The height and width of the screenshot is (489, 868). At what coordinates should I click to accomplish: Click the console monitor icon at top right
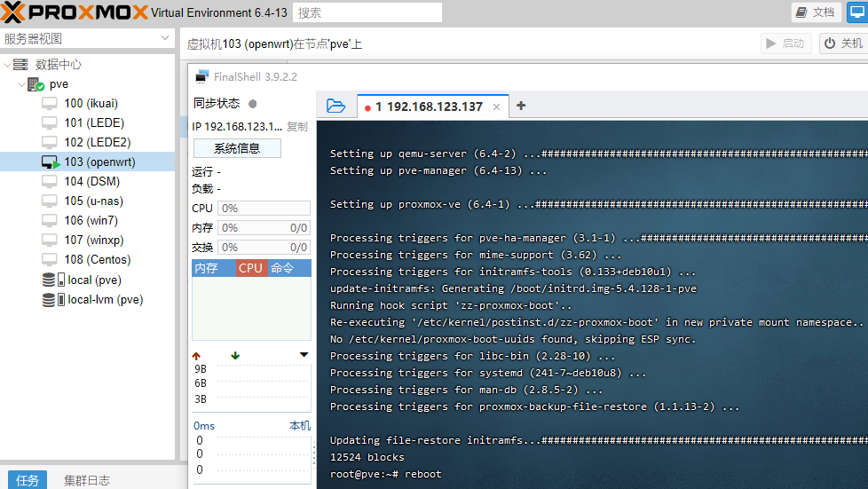(856, 12)
